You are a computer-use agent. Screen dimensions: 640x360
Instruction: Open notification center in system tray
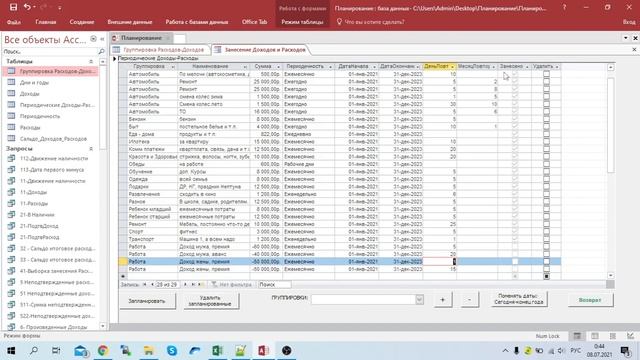point(625,351)
